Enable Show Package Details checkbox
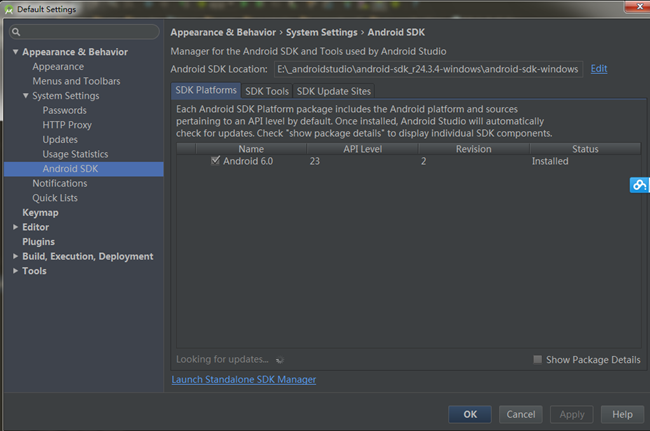Screen dimensions: 650x431 click(538, 359)
